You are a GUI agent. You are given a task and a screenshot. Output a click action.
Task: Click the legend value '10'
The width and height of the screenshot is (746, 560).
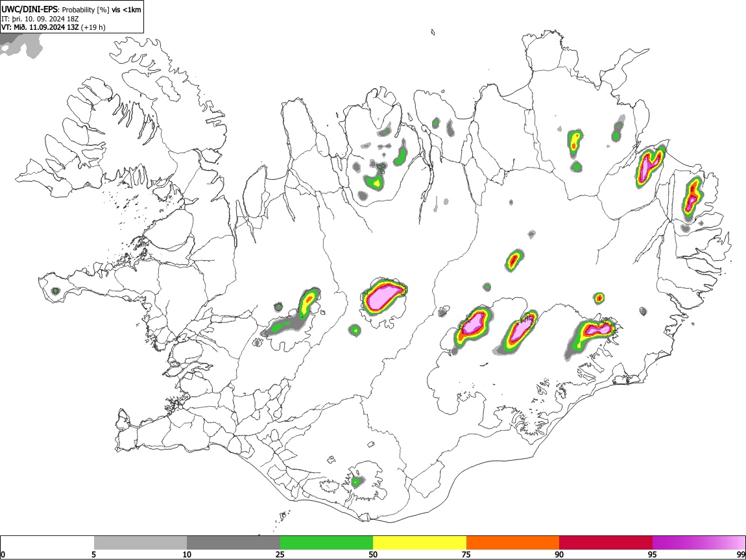[187, 554]
